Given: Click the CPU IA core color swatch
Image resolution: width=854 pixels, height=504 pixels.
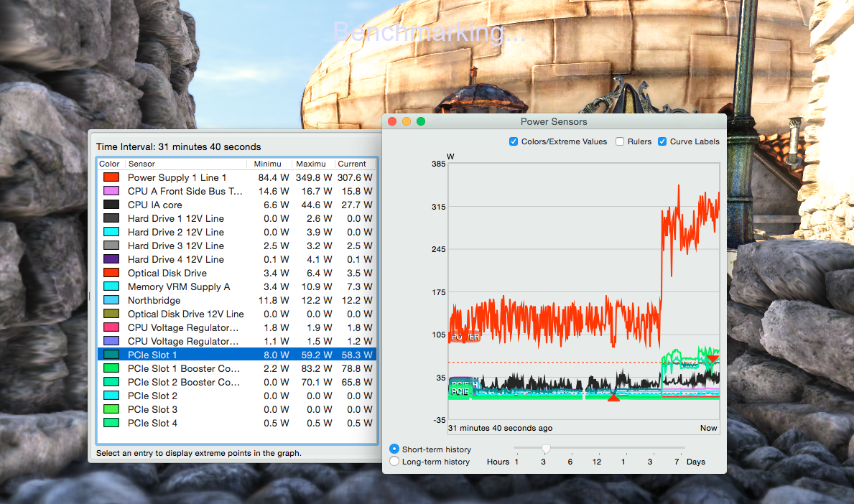Looking at the screenshot, I should (x=111, y=204).
